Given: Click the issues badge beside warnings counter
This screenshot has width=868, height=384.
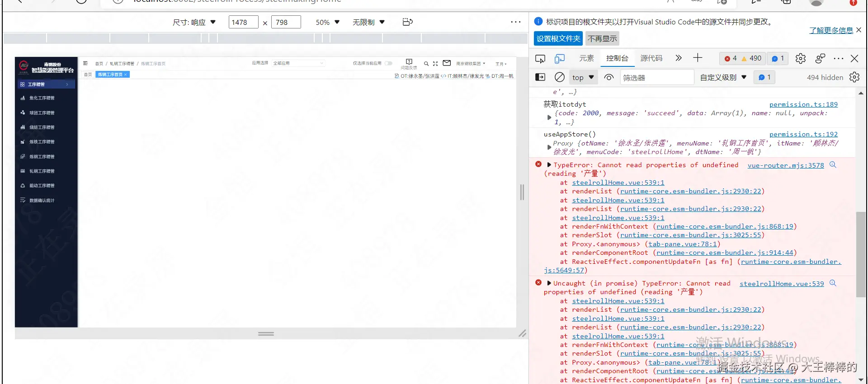Looking at the screenshot, I should [778, 58].
